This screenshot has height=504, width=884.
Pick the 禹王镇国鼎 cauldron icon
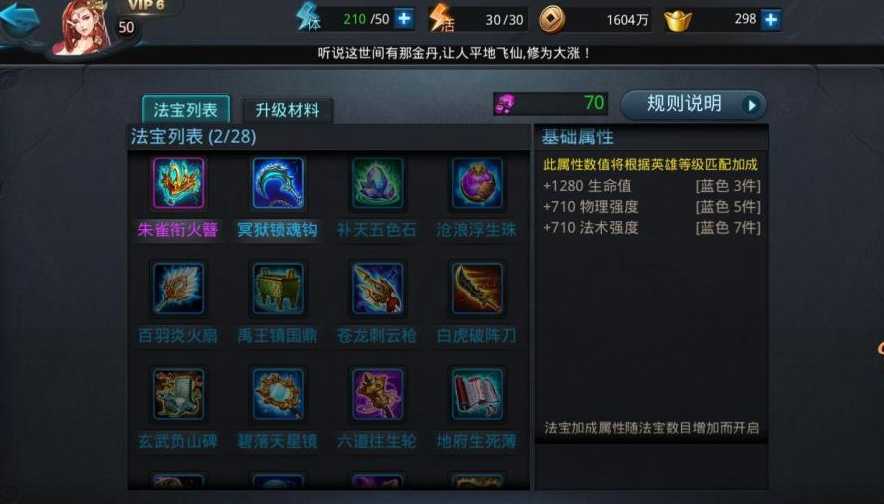[x=278, y=289]
